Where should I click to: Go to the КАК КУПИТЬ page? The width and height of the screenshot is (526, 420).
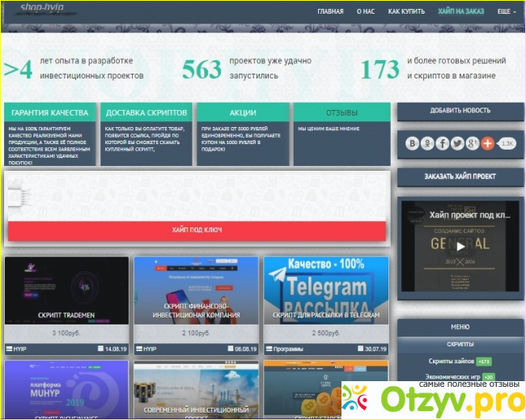405,12
